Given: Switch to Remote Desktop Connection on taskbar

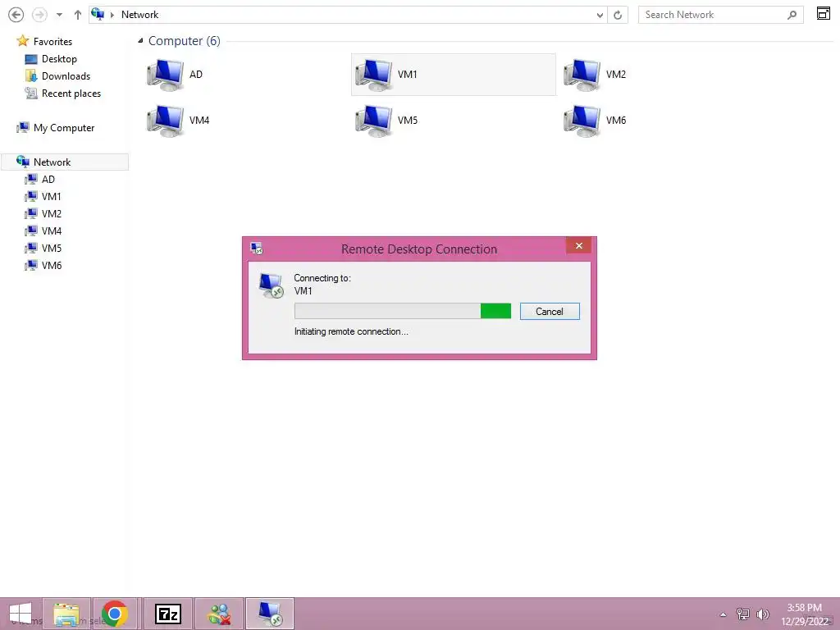Looking at the screenshot, I should [270, 614].
